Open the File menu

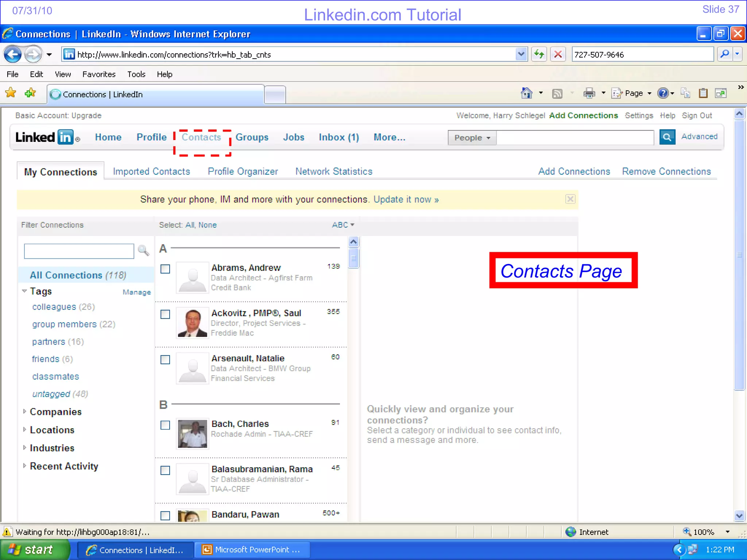coord(12,74)
